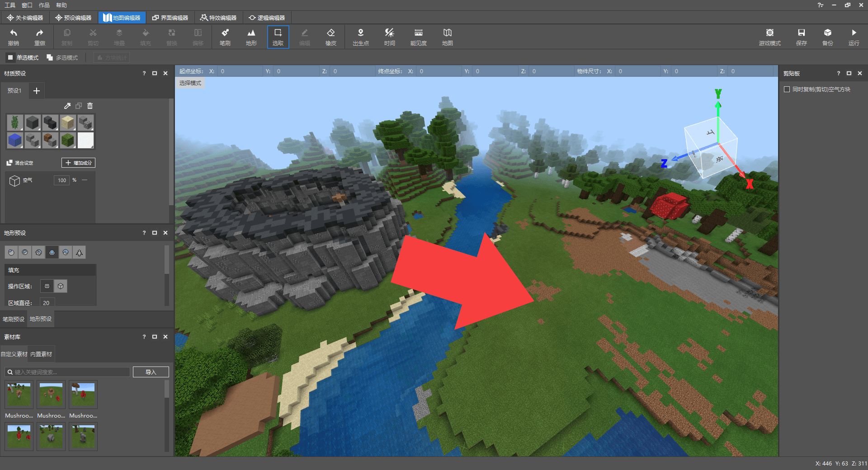Switch to 预设编辑器 tab
This screenshot has width=868, height=470.
coord(73,18)
